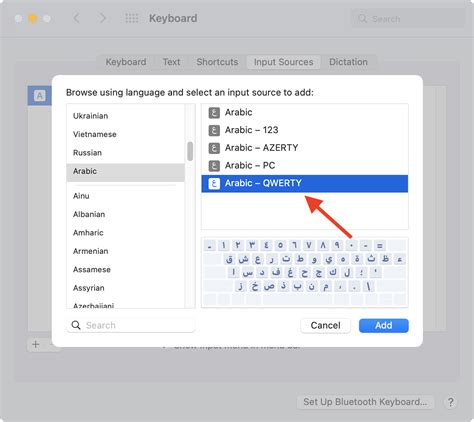Click the language search field

pyautogui.click(x=131, y=325)
